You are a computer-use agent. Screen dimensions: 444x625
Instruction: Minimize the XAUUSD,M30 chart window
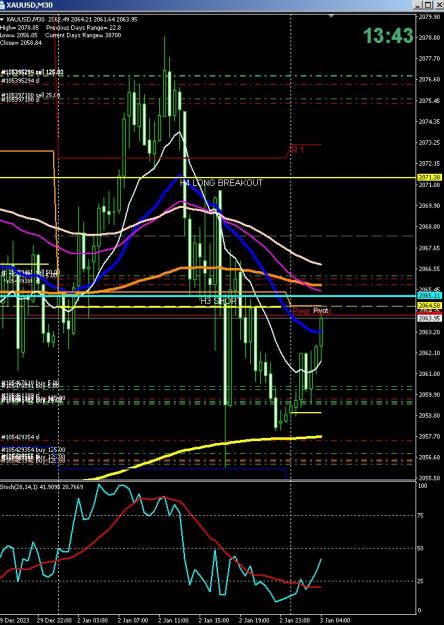pyautogui.click(x=418, y=5)
